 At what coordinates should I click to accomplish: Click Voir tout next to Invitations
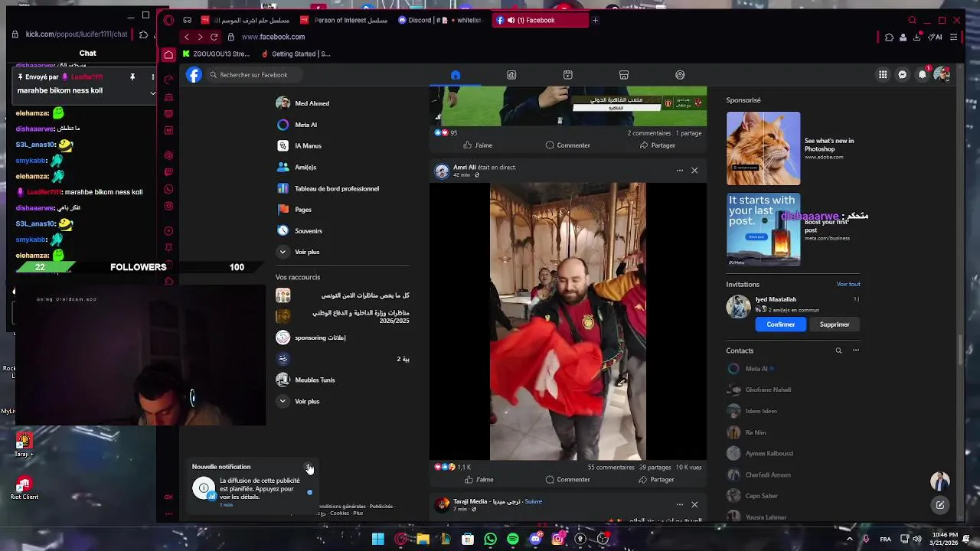pyautogui.click(x=848, y=284)
